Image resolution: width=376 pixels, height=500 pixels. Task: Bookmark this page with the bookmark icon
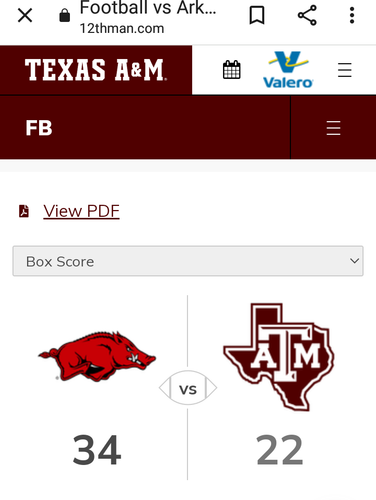click(x=257, y=15)
